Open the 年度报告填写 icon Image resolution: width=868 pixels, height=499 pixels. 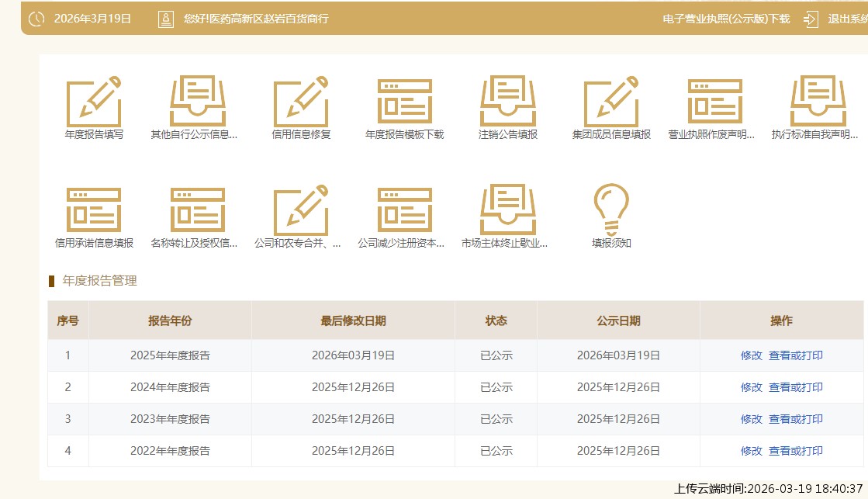click(94, 102)
